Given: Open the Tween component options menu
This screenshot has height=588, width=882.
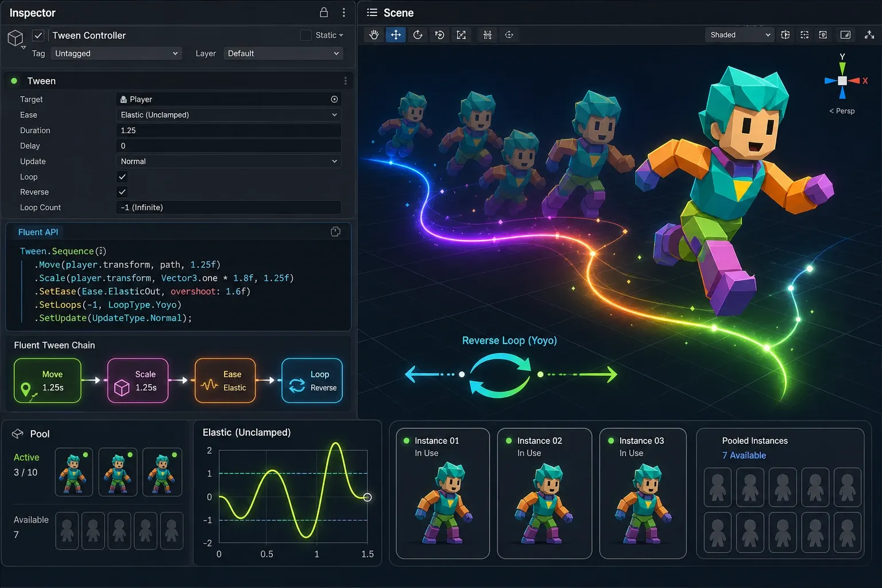Looking at the screenshot, I should coord(345,81).
